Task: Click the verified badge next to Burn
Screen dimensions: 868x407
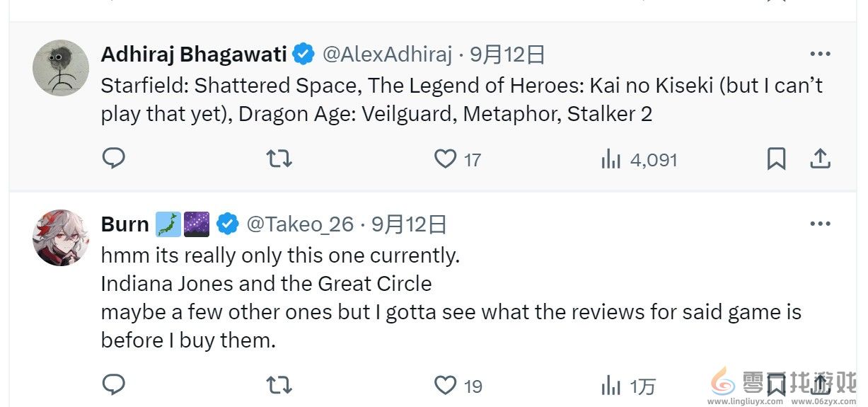Action: (x=228, y=224)
